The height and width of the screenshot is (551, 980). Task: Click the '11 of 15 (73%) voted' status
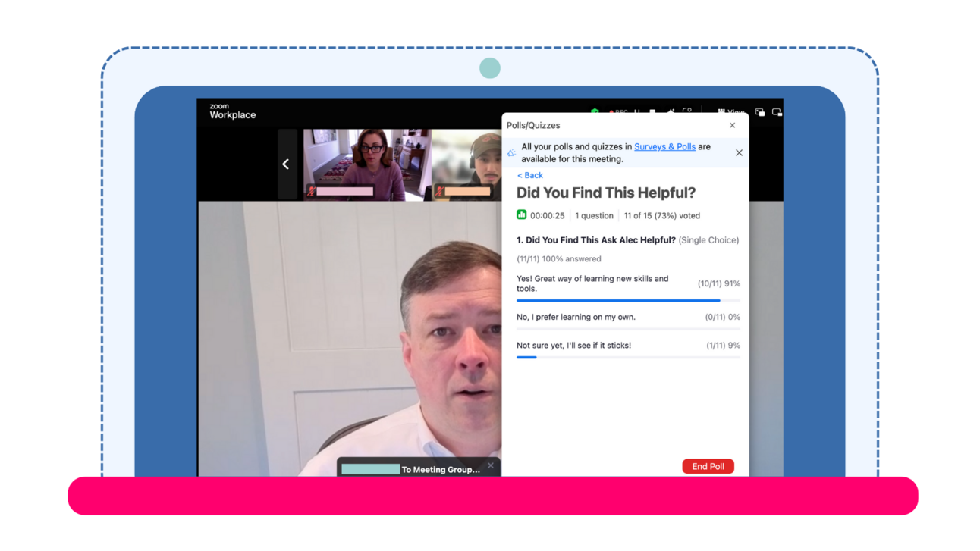(661, 215)
